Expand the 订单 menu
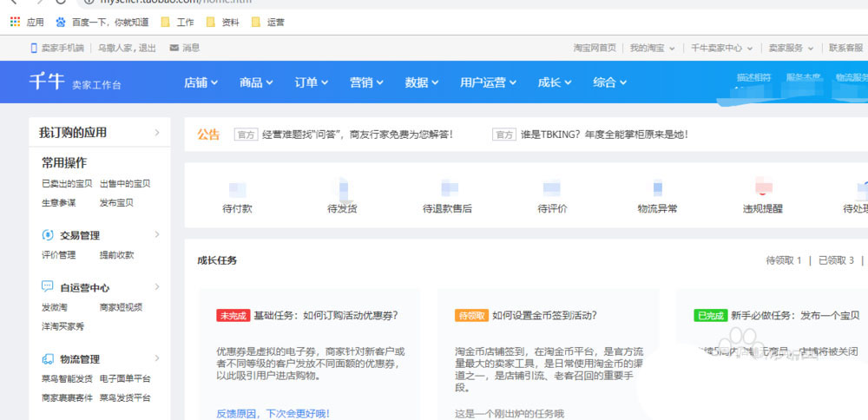 click(312, 82)
